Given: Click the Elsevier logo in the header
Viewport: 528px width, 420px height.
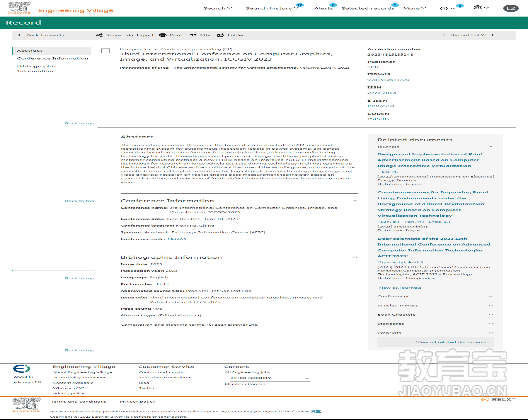Looking at the screenshot, I should point(19,7).
